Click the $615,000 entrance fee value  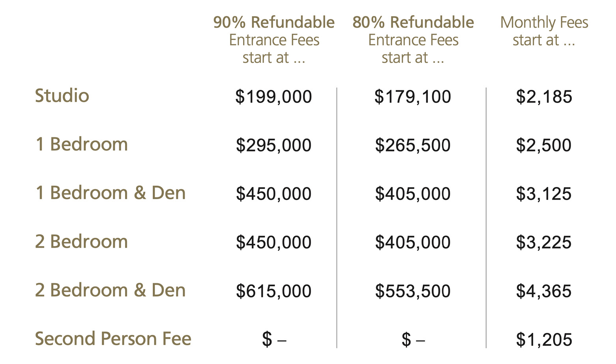273,291
